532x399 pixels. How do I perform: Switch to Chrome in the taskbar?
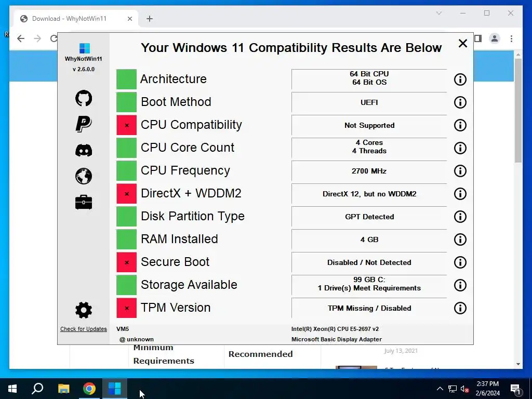point(89,389)
